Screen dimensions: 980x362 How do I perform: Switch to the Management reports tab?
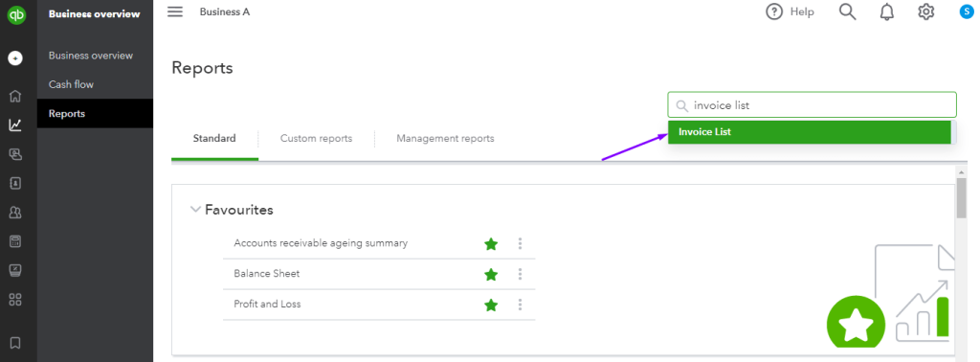click(445, 138)
